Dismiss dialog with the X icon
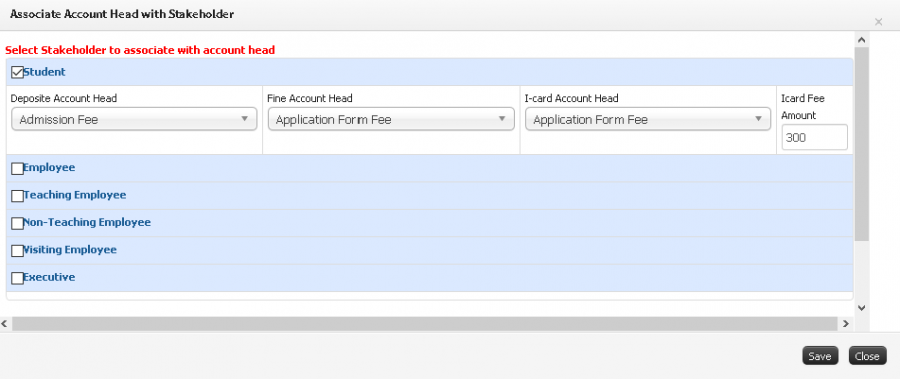The height and width of the screenshot is (379, 900). coord(878,22)
